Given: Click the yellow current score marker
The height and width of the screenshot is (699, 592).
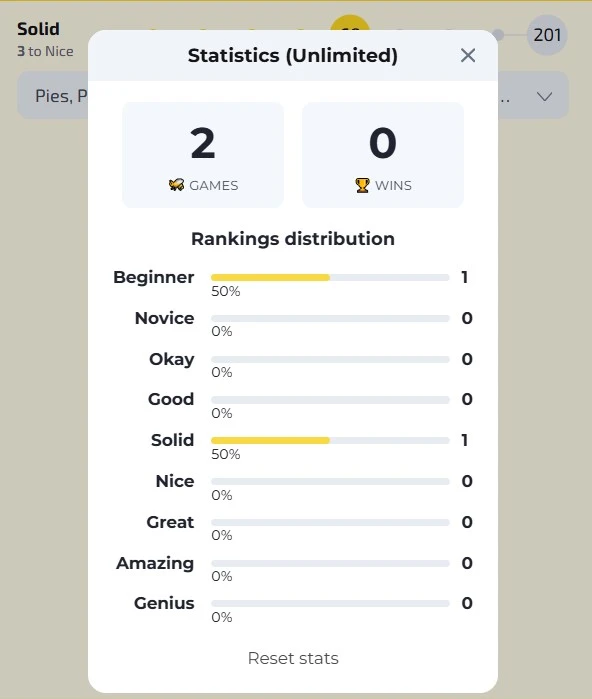Looking at the screenshot, I should (350, 23).
